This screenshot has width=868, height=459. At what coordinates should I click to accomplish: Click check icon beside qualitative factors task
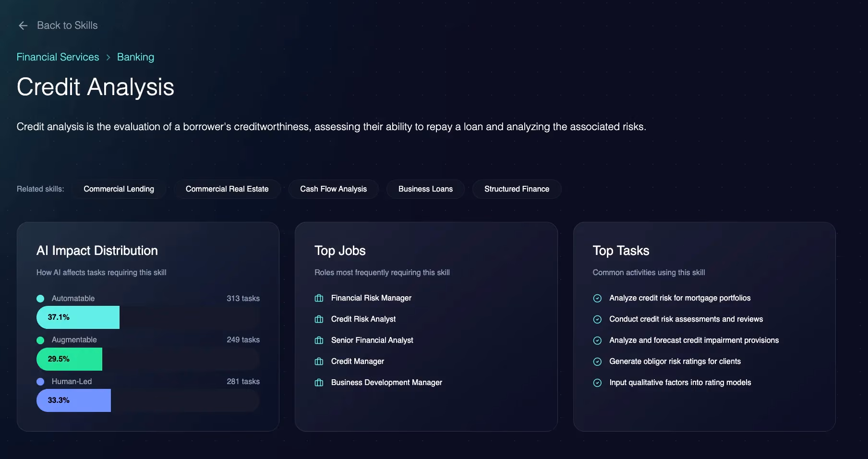point(597,383)
